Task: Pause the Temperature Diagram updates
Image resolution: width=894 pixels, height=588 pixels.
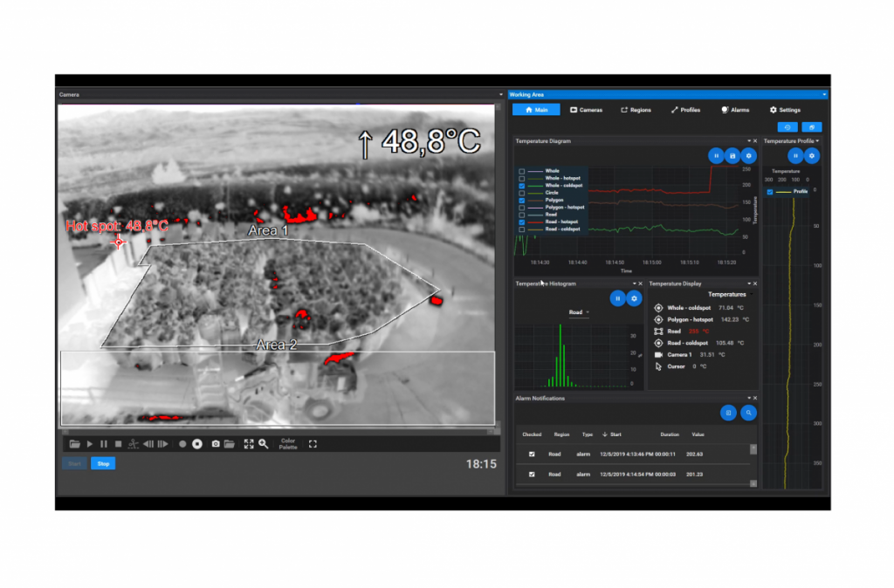Action: point(716,156)
